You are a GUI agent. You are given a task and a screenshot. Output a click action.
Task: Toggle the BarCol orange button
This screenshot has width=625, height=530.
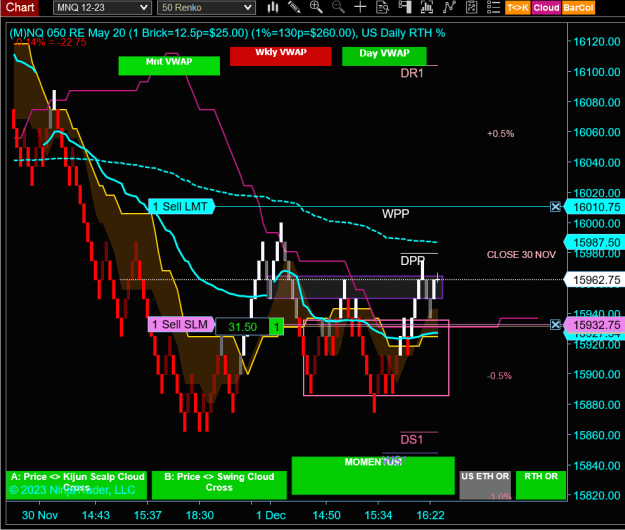(578, 8)
